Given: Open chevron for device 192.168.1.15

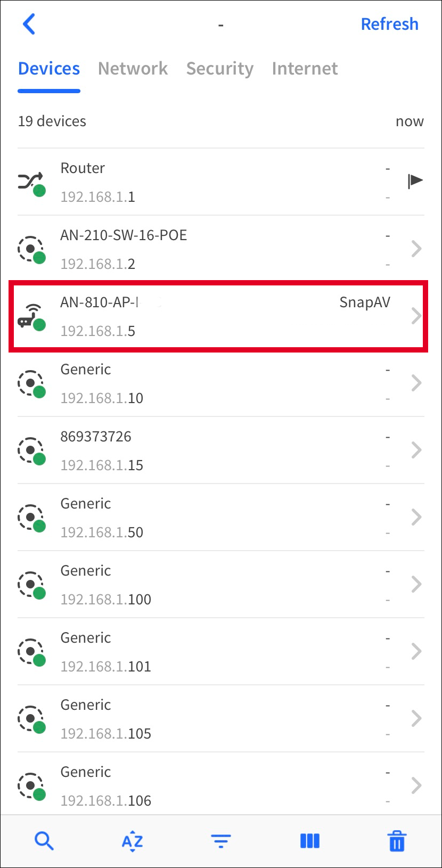Looking at the screenshot, I should pos(416,450).
